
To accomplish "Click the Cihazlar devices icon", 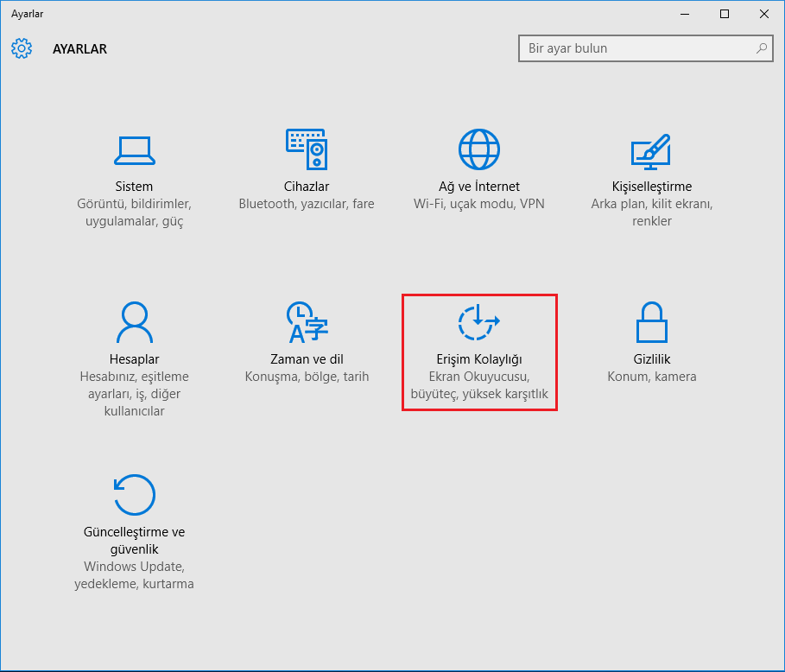I will coord(307,149).
